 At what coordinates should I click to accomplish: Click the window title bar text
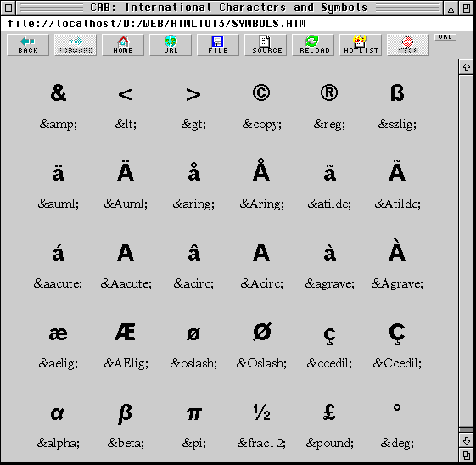click(228, 8)
